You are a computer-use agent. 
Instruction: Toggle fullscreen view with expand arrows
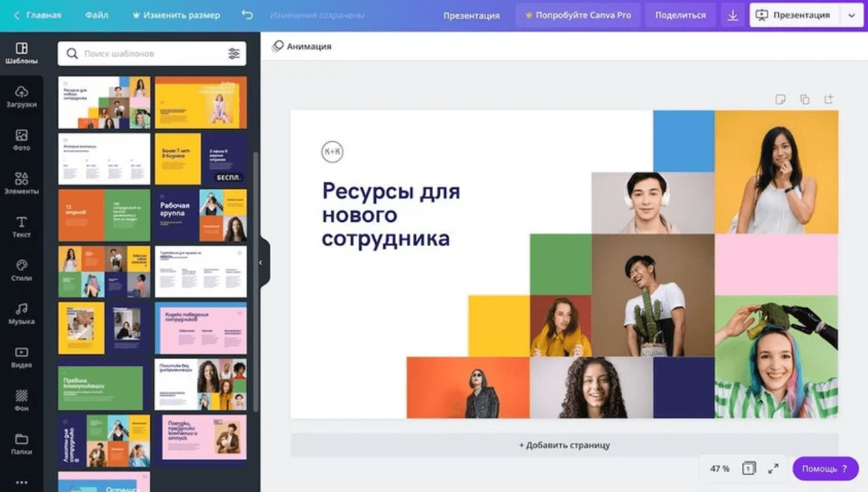pyautogui.click(x=773, y=469)
